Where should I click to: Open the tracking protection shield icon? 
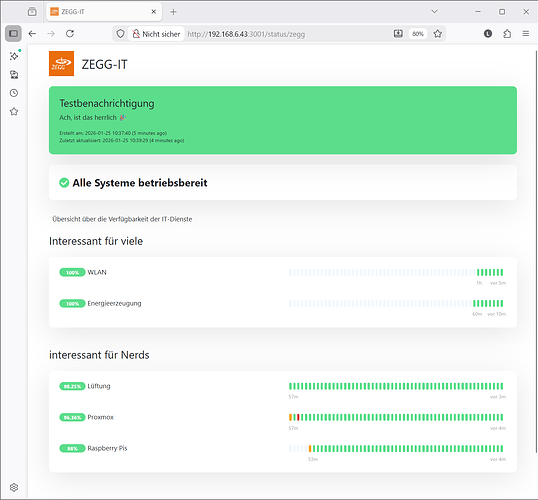120,34
